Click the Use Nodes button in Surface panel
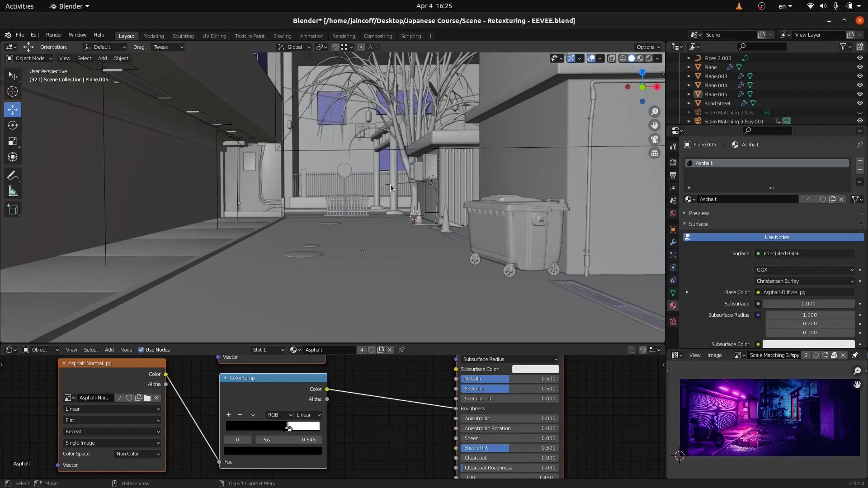The image size is (868, 488). pyautogui.click(x=773, y=237)
